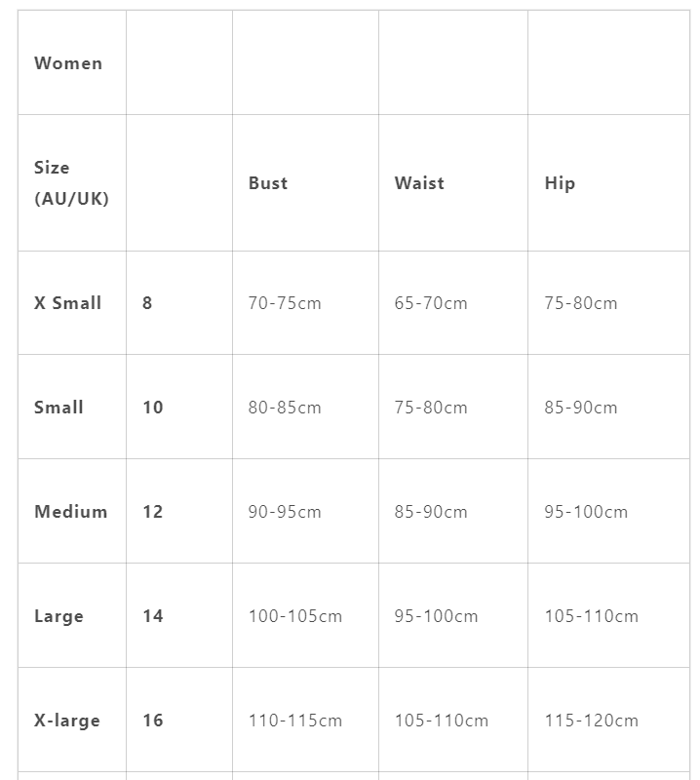Click the Women header cell
Viewport: 700px width, 780px height.
click(x=68, y=63)
